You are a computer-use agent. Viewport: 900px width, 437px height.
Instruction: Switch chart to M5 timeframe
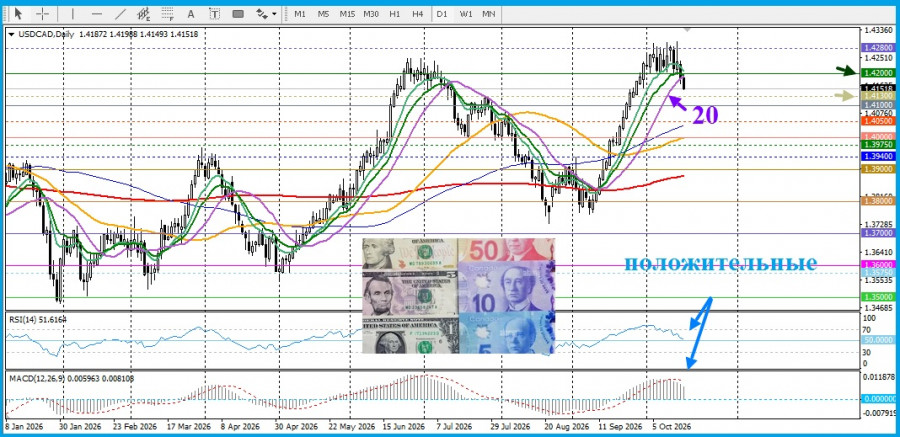[324, 13]
